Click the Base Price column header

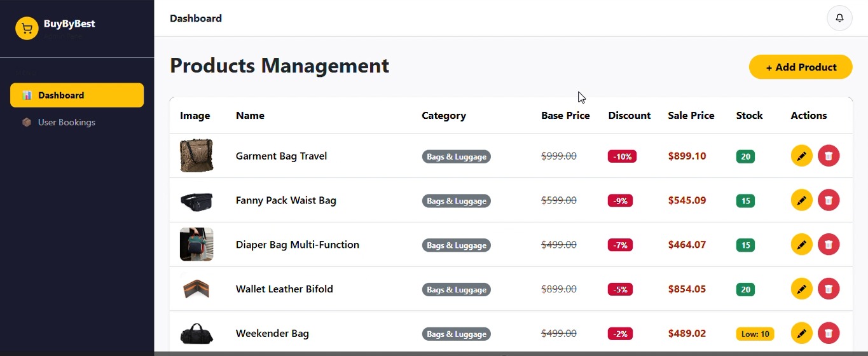tap(565, 116)
